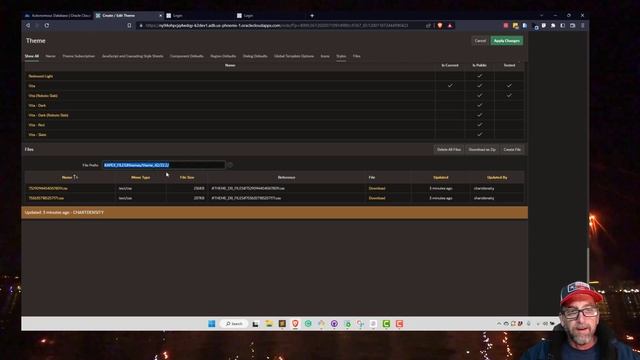Viewport: 640px width, 360px height.
Task: Click the Brave Shields lion icon
Action: pyautogui.click(x=440, y=25)
